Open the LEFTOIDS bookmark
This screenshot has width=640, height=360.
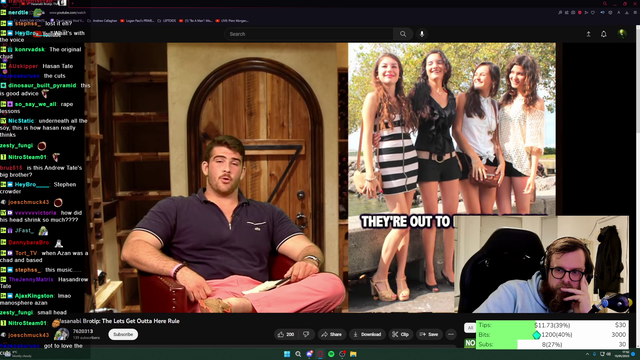pyautogui.click(x=167, y=20)
